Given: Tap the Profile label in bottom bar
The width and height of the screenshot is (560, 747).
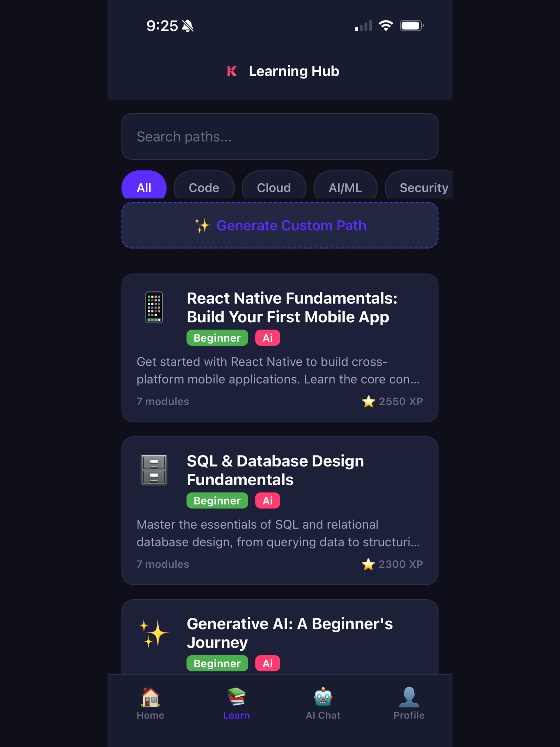Looking at the screenshot, I should (409, 715).
